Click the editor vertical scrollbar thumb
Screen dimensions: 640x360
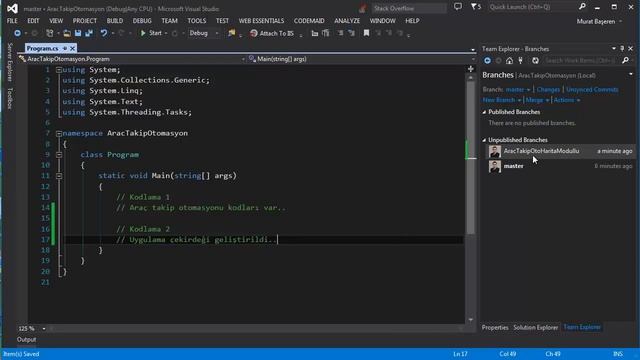[x=471, y=157]
